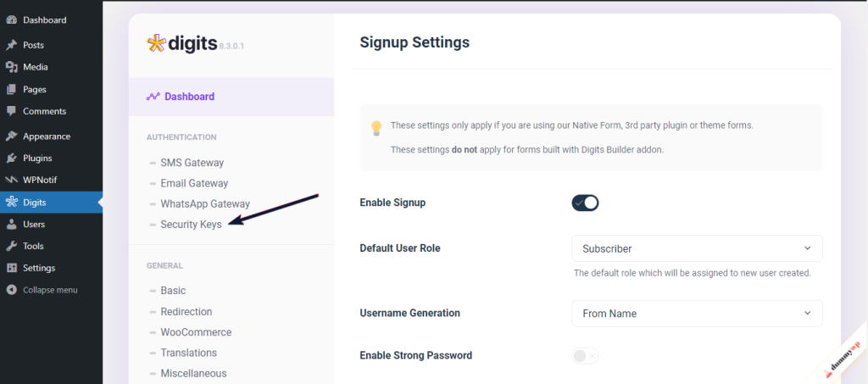
Task: Click the Digits logo
Action: coord(185,42)
